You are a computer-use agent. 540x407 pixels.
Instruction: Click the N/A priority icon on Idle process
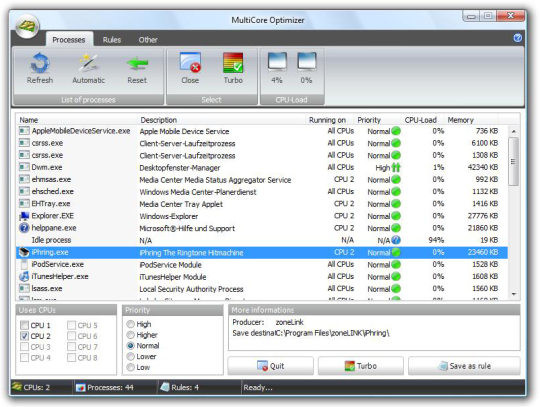396,240
